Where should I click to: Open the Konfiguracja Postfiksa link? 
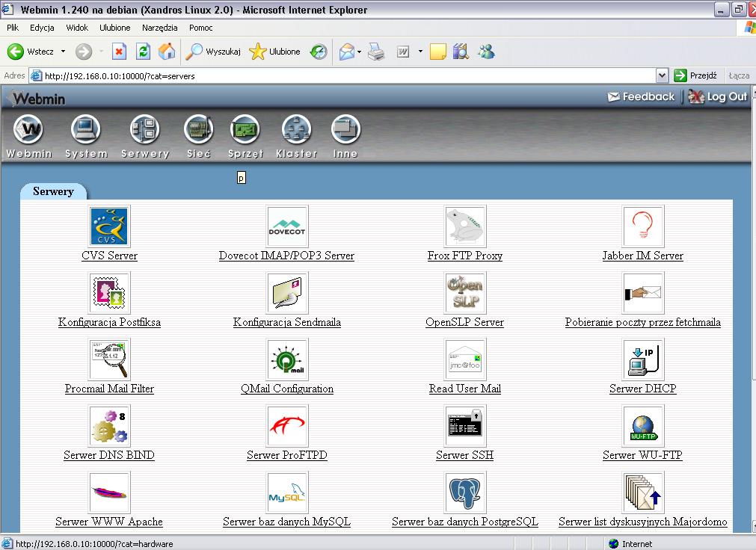pos(109,322)
